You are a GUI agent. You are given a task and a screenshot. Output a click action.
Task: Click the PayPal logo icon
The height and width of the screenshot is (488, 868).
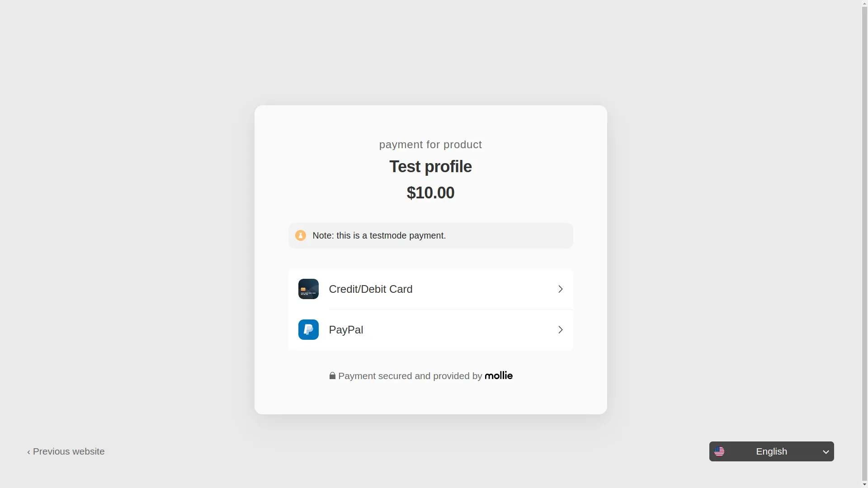click(308, 330)
